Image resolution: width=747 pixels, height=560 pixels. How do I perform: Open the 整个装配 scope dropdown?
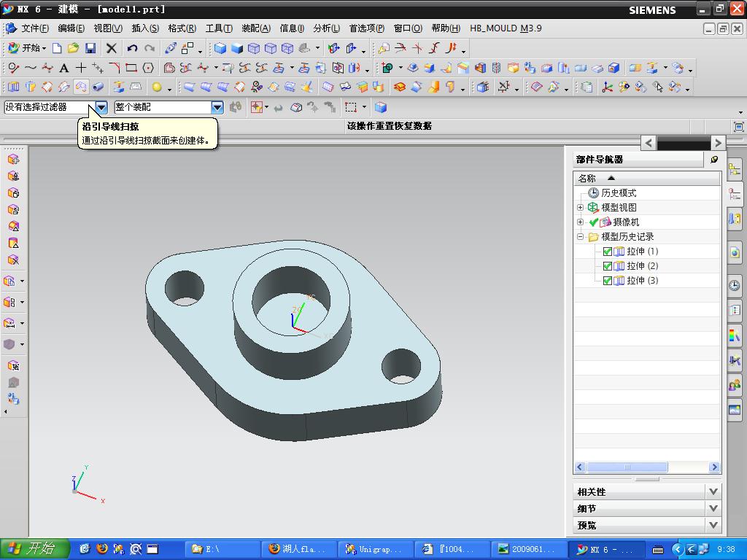(x=217, y=108)
